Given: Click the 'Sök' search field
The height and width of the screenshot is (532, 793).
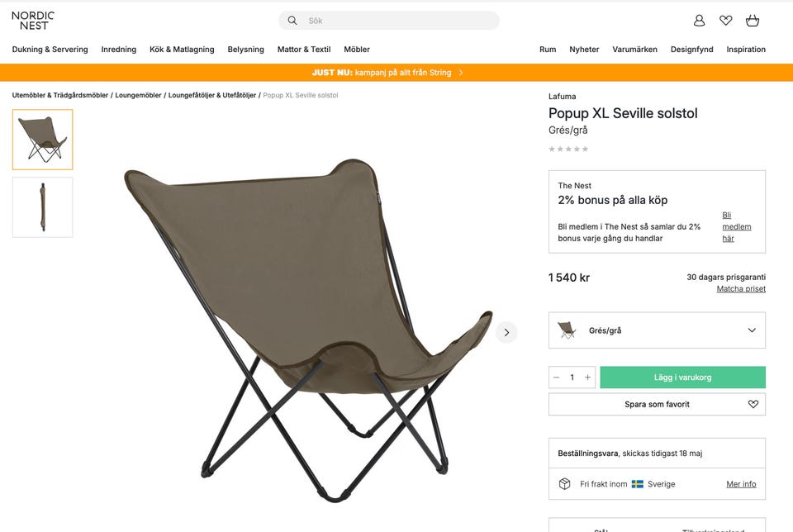Looking at the screenshot, I should (396, 21).
